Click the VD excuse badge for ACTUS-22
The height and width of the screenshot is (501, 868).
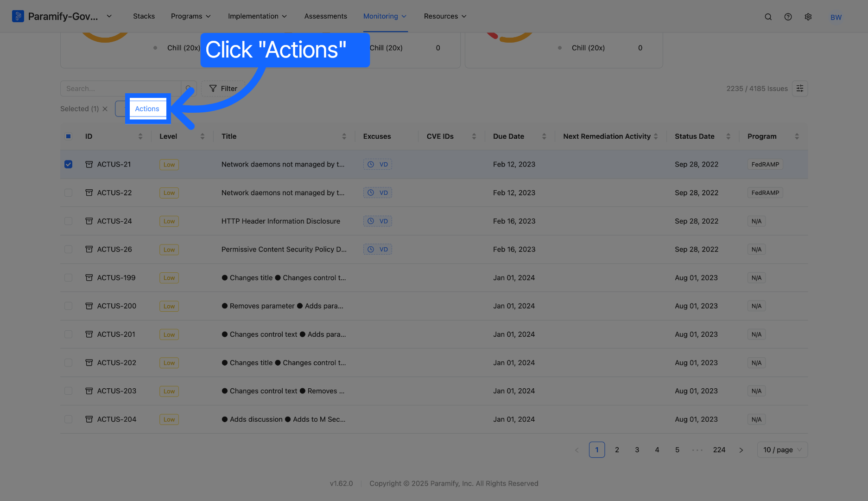(377, 193)
